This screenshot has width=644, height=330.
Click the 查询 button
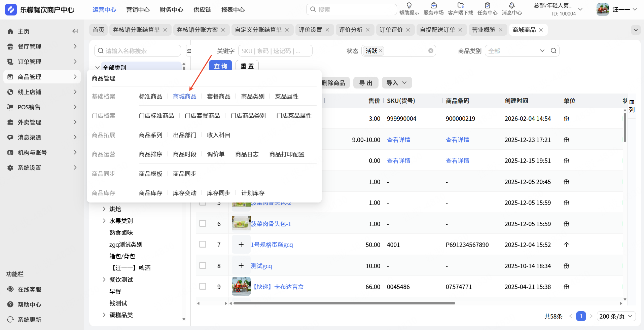220,66
